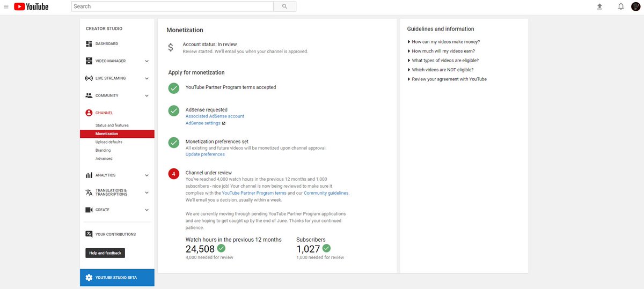Click the 'Apply for monetization' heading

click(x=196, y=72)
